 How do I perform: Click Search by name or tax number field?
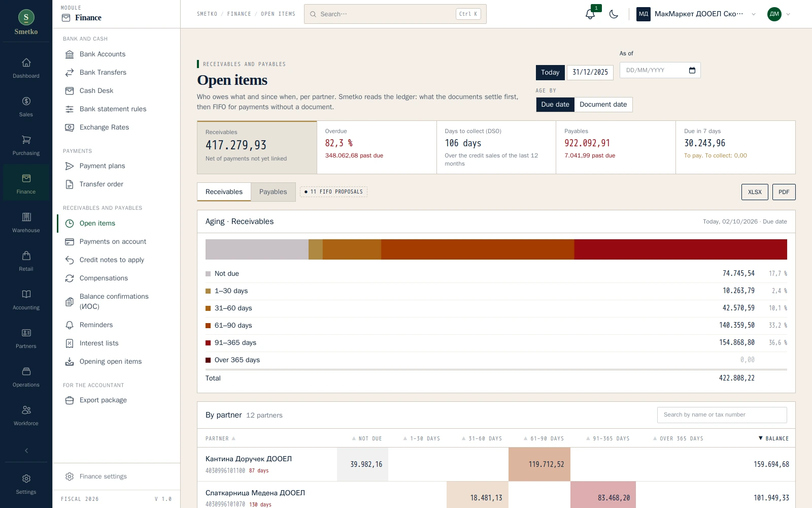(722, 415)
